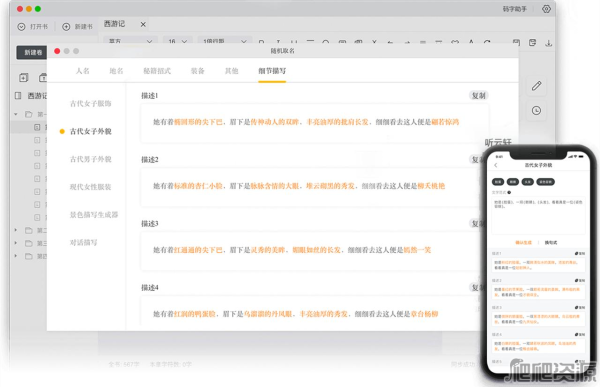Click the add-chapter plus icon in sidebar
Screen dimensions: 600x387
pos(23,78)
